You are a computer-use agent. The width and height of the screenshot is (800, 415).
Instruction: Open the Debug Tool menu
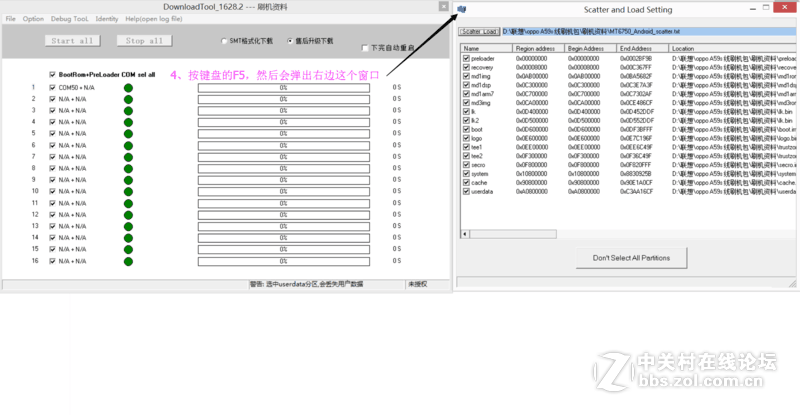click(x=69, y=19)
